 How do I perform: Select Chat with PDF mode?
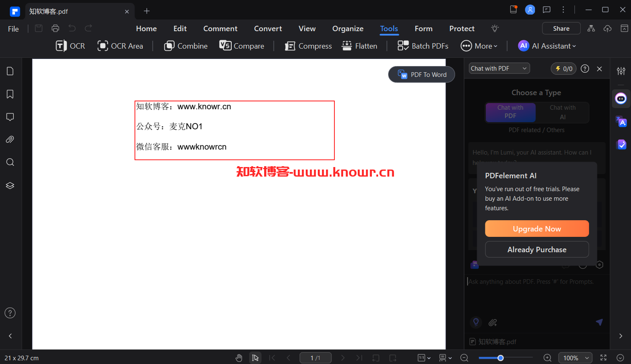pyautogui.click(x=510, y=112)
